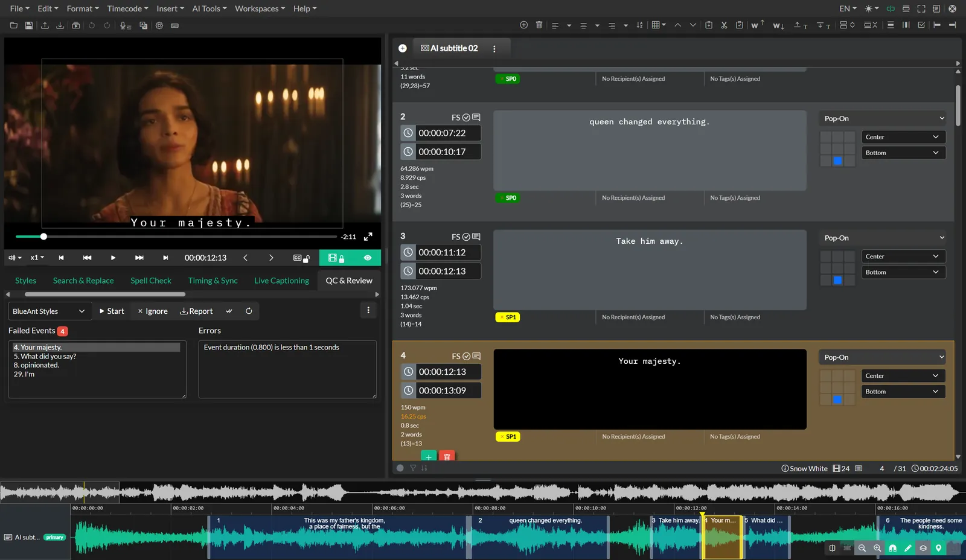Click the Ignore button
Viewport: 966px width, 560px height.
point(153,311)
